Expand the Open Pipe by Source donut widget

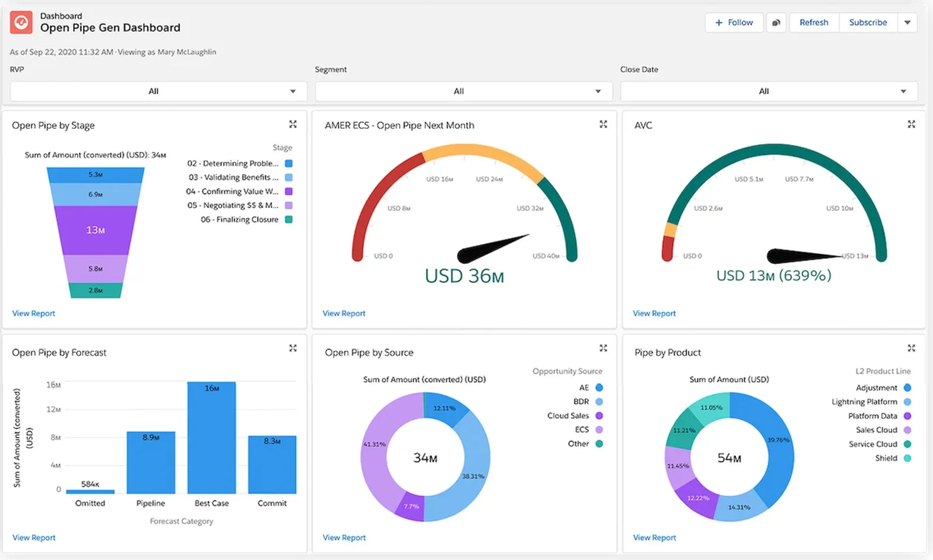(603, 348)
